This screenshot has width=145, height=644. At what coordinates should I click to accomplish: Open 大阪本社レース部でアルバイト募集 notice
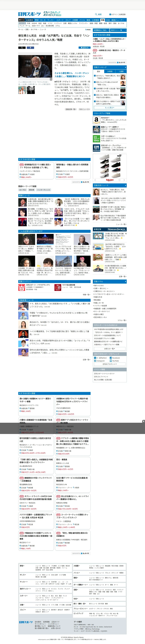point(107,345)
